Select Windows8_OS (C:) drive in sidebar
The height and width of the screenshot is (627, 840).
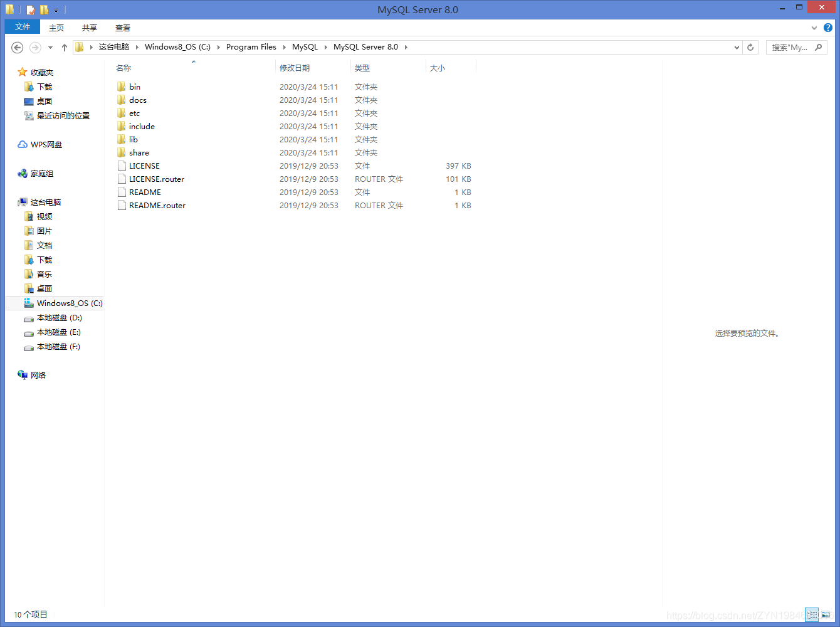(63, 303)
